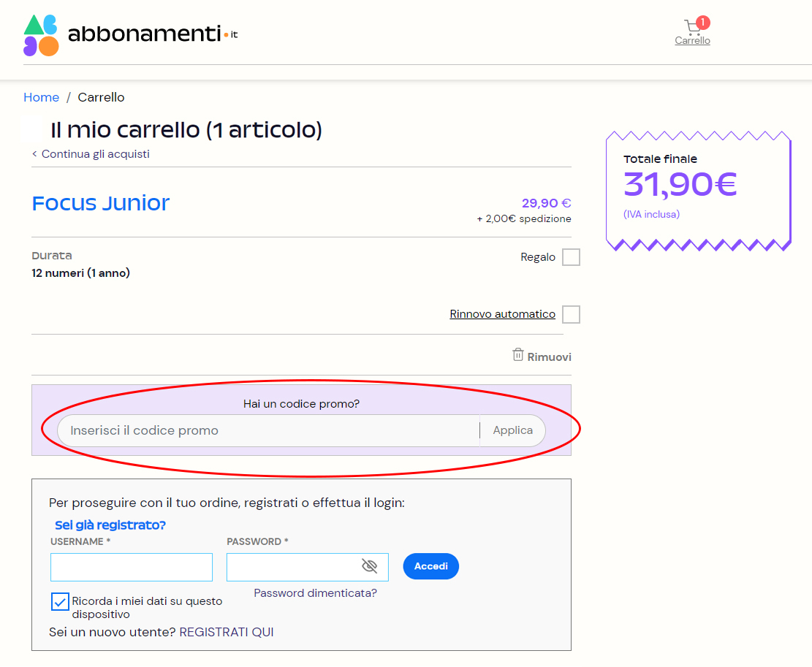Click REGISTRATI QUI for new users
Viewport: 812px width, 667px height.
point(227,631)
